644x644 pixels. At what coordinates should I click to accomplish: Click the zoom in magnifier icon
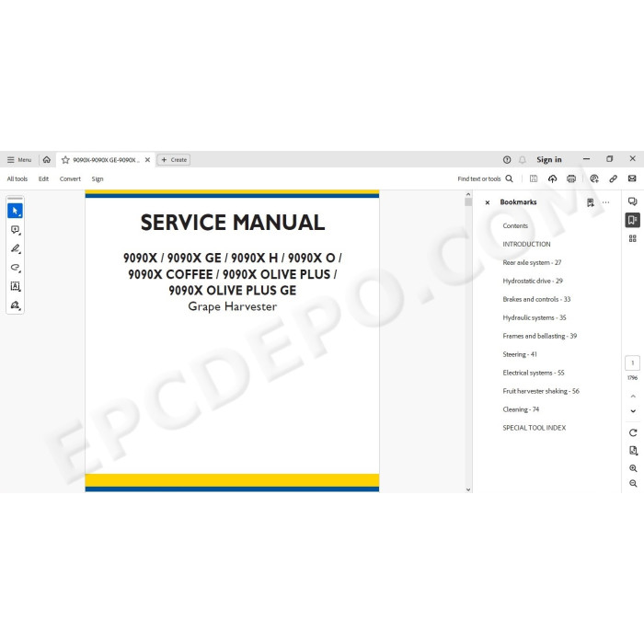pos(633,468)
